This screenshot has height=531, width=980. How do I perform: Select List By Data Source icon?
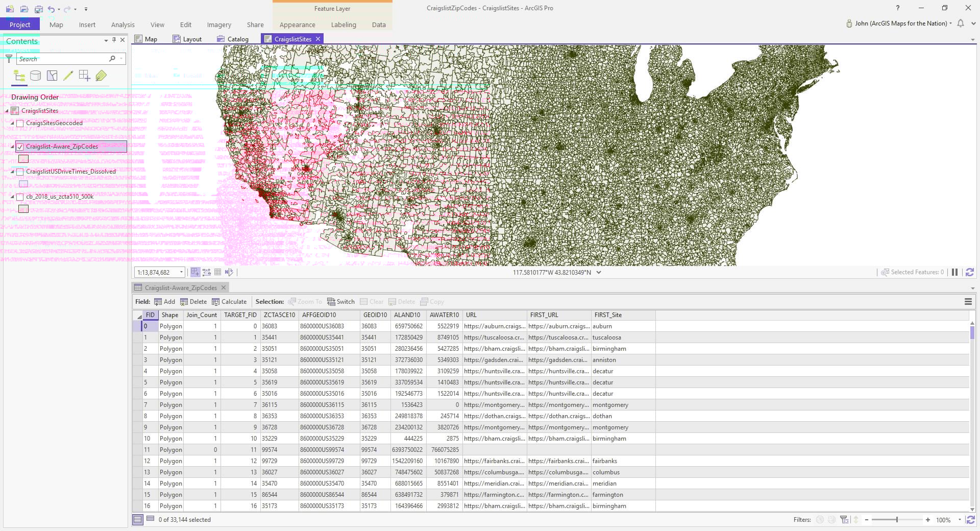click(36, 76)
